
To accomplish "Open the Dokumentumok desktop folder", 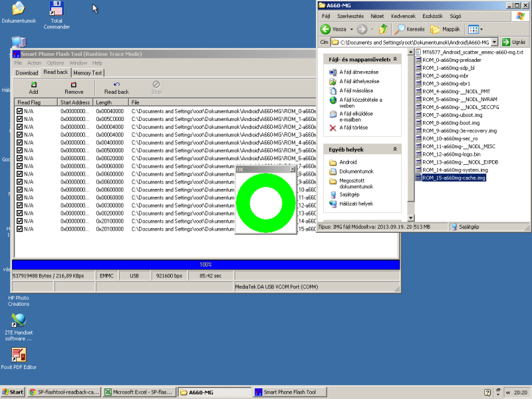I will [19, 12].
